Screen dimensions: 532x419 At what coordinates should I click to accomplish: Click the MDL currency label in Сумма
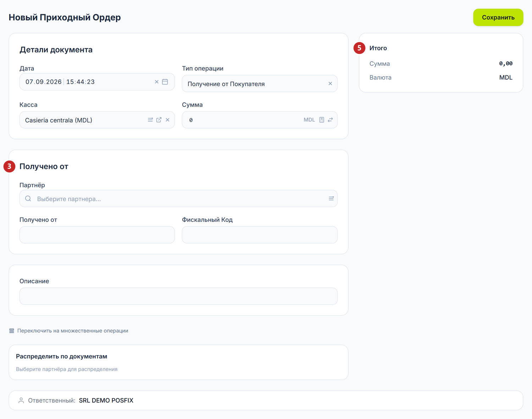pos(309,120)
